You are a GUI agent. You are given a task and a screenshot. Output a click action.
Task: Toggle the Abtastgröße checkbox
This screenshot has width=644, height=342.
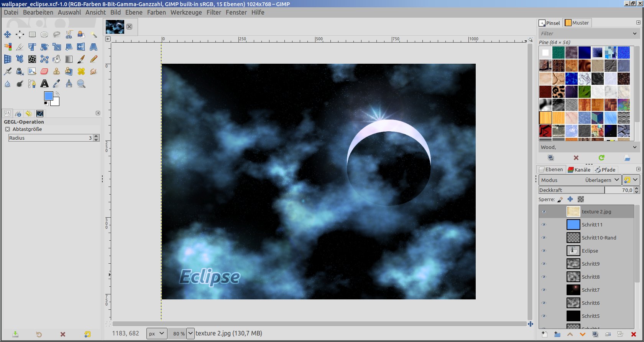(7, 129)
